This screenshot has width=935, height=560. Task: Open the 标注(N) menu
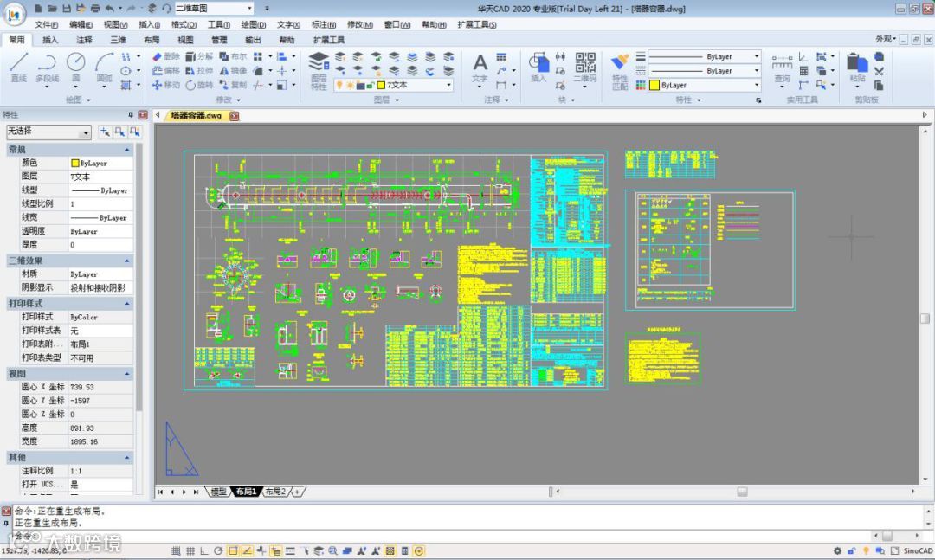click(x=324, y=24)
